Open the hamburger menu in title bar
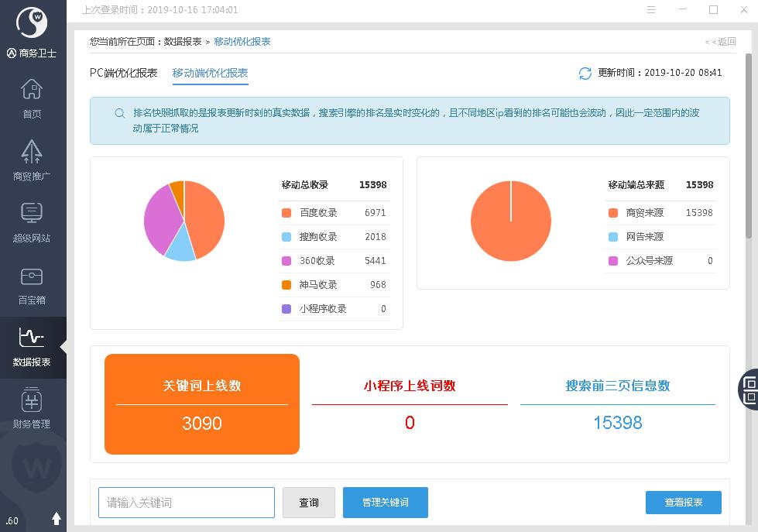Viewport: 758px width, 532px height. (x=651, y=10)
